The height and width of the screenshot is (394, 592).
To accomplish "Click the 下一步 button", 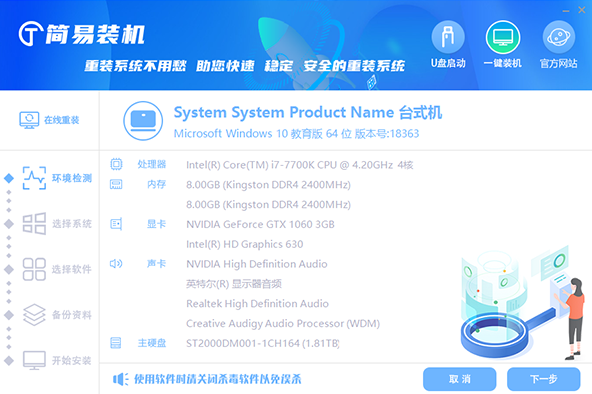I will click(x=543, y=379).
